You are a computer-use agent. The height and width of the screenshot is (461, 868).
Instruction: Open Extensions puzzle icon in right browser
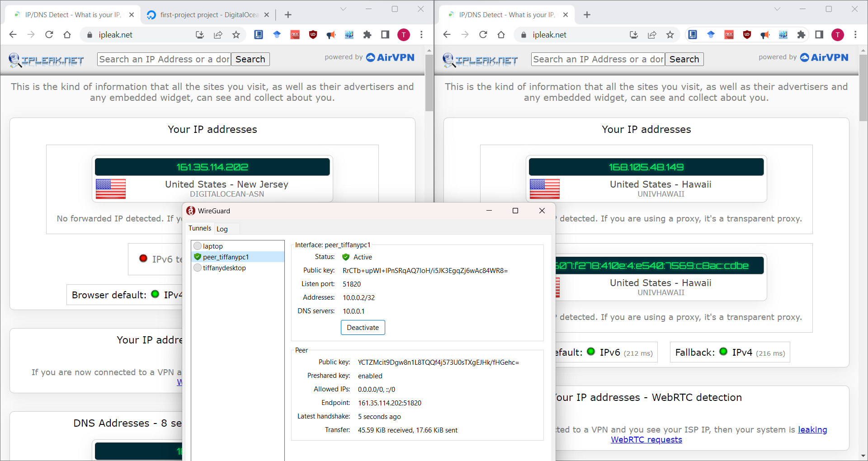pyautogui.click(x=801, y=35)
